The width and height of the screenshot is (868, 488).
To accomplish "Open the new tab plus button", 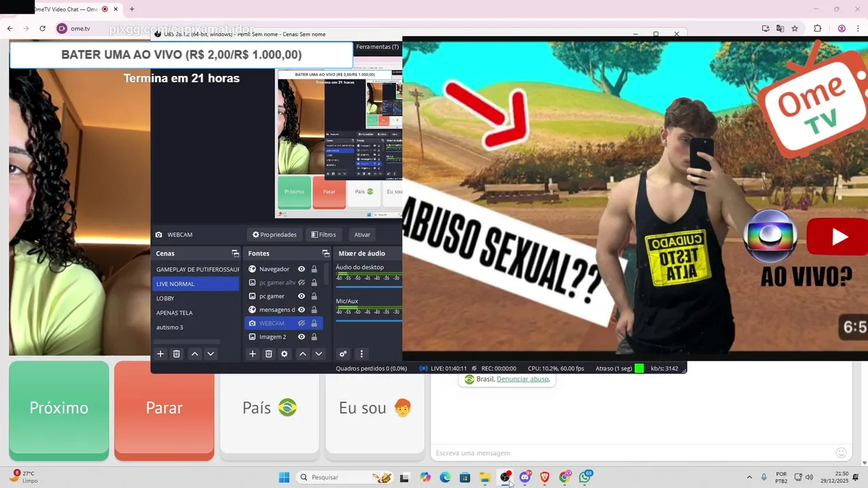I will click(x=132, y=9).
